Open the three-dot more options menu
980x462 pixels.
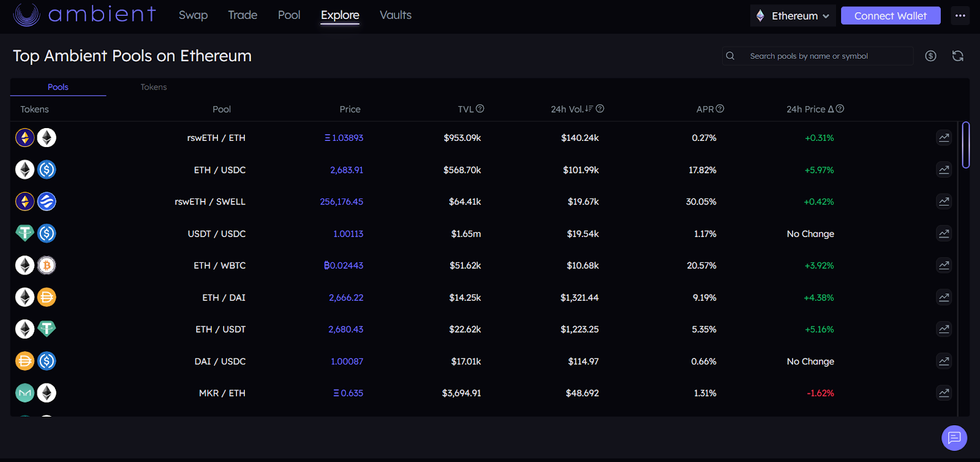coord(960,15)
